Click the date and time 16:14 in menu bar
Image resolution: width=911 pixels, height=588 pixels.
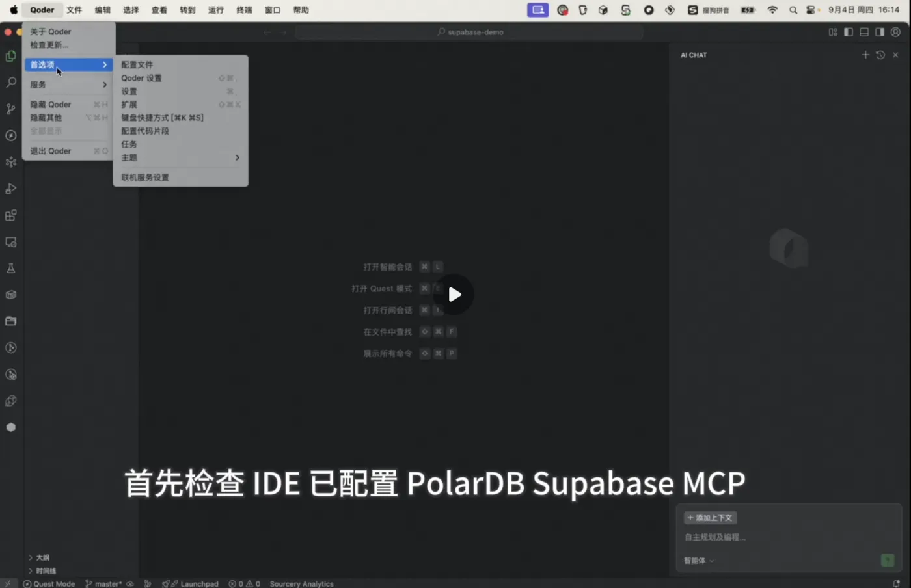click(863, 10)
